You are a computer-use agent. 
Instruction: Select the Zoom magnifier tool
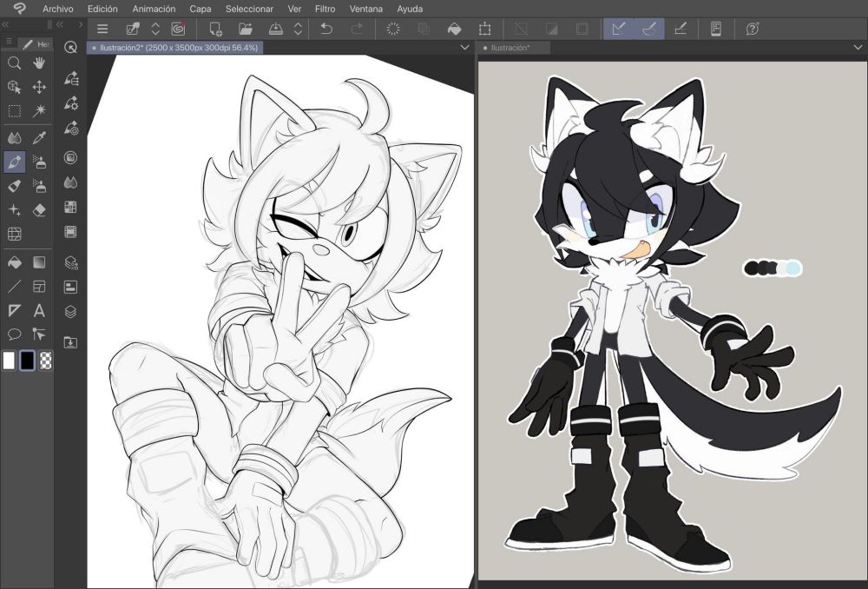(15, 63)
